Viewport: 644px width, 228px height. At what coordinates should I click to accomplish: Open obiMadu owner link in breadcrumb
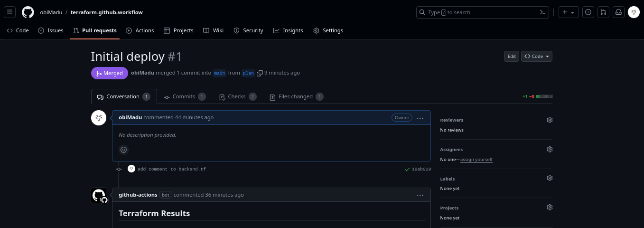click(x=51, y=12)
